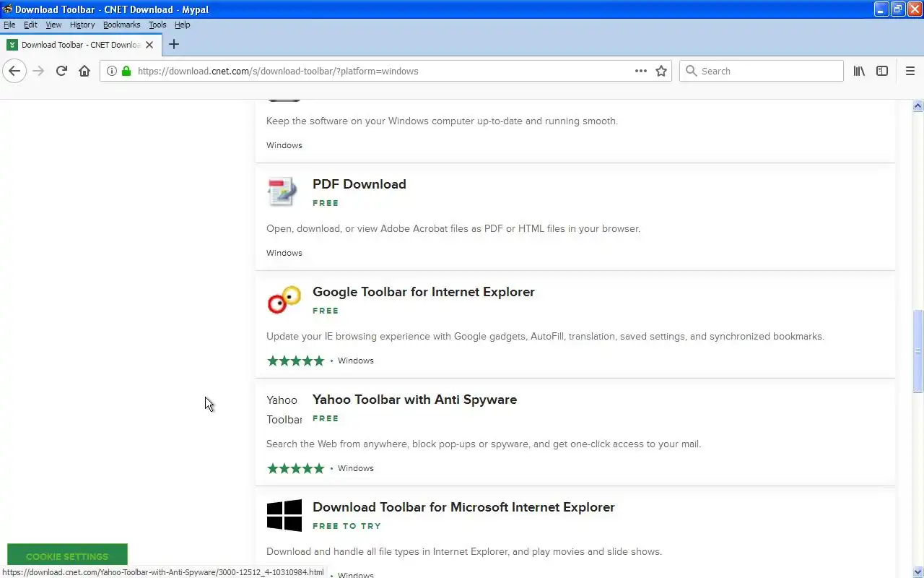Click the PDF Download app icon

[284, 192]
